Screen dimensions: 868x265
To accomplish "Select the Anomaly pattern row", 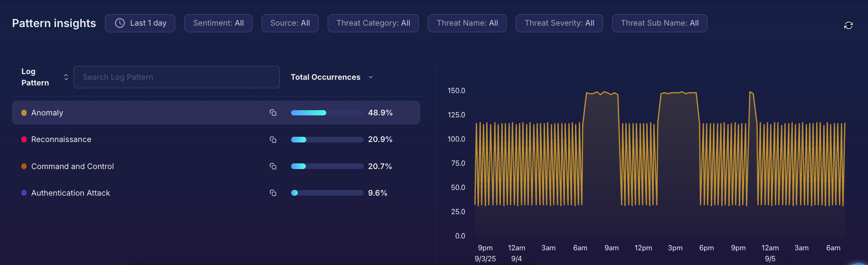I will [x=142, y=113].
